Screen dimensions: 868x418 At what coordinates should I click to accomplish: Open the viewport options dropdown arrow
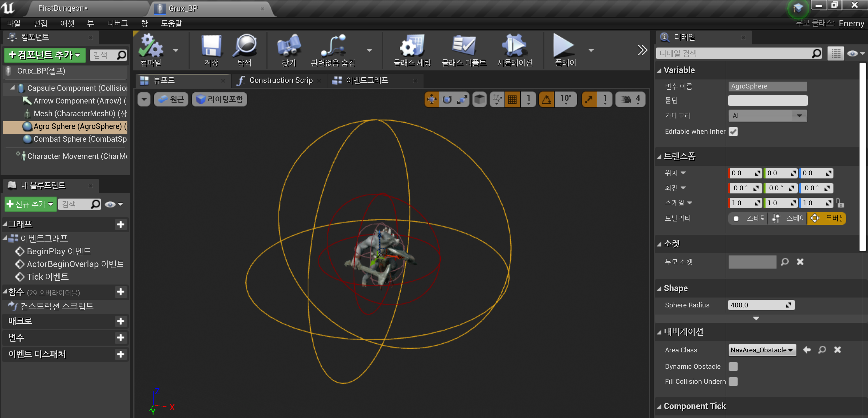144,99
